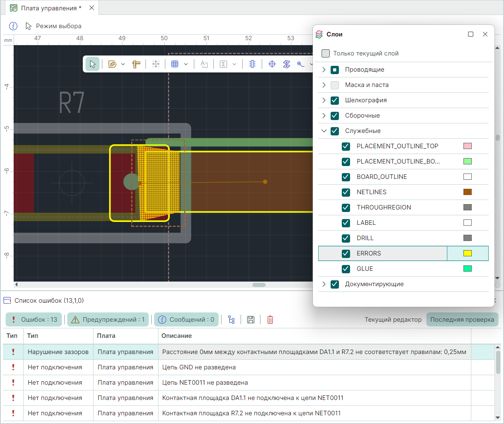
Task: Save error list using floppy disk icon
Action: pos(251,320)
